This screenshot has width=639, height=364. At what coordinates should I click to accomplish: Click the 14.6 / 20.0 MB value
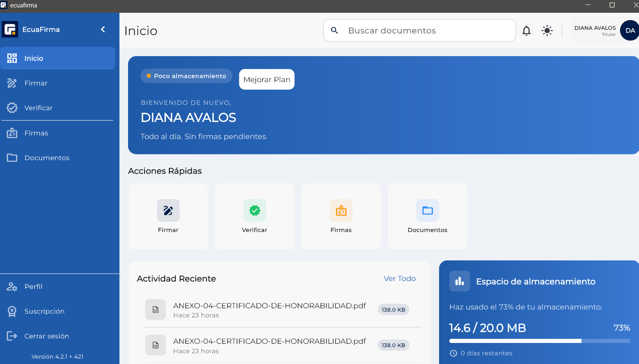[x=487, y=328]
